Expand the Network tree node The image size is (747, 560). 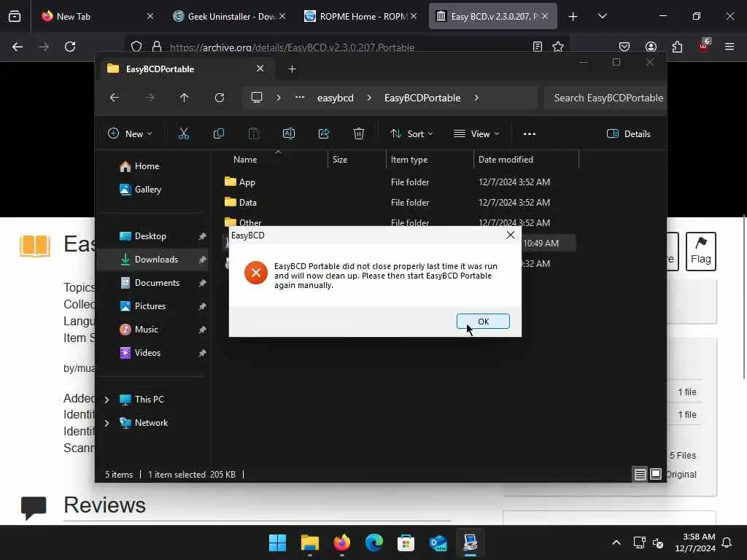pos(107,423)
